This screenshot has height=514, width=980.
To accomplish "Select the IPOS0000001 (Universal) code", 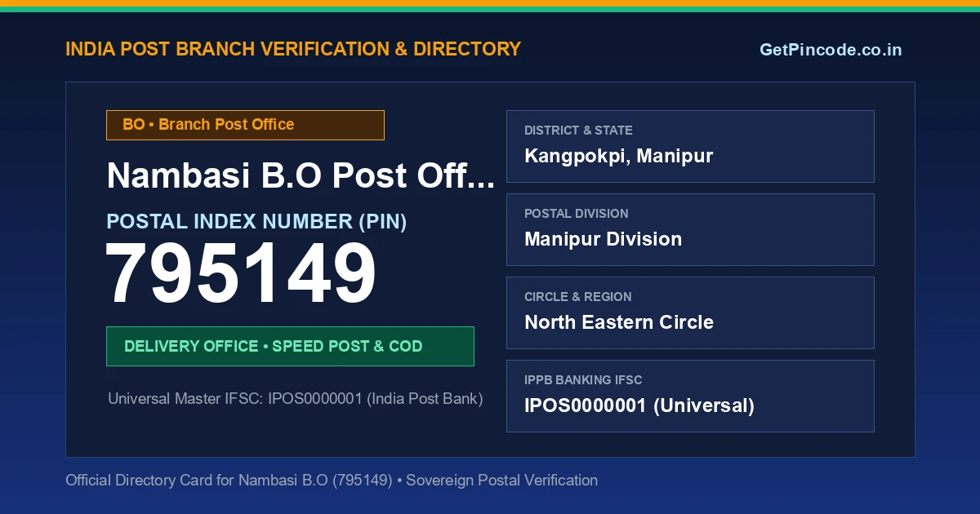I will pos(639,405).
